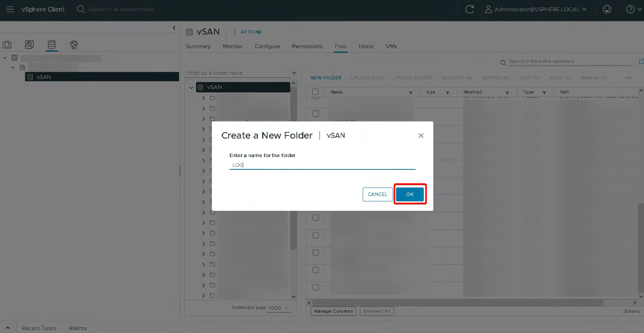Open the Administrator@VSPHERE.LOCAL user dropdown
The height and width of the screenshot is (333, 644).
click(x=536, y=9)
